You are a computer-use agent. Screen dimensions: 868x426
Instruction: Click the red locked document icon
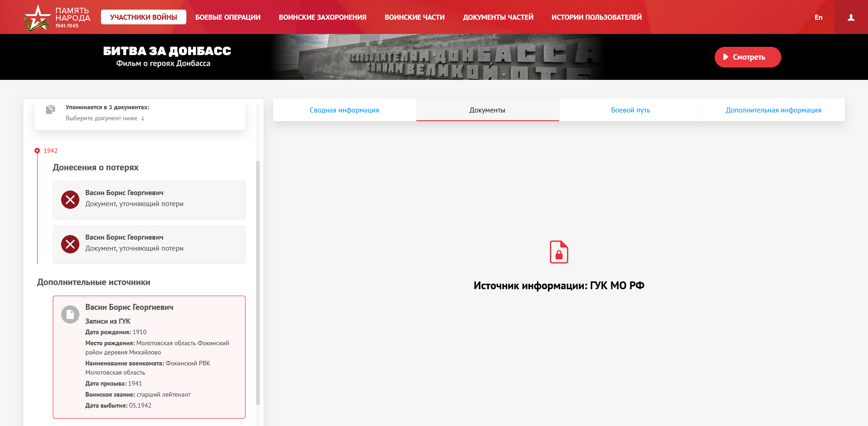click(x=559, y=252)
